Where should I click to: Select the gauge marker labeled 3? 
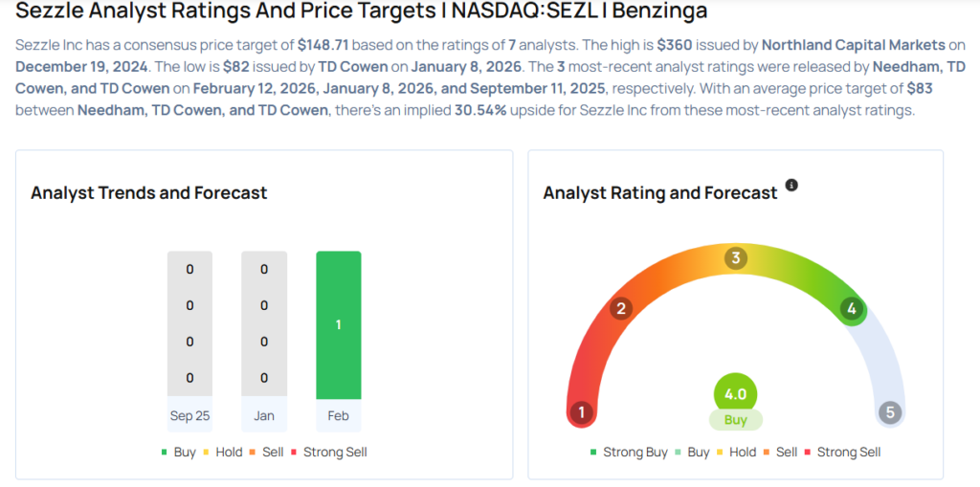(735, 258)
